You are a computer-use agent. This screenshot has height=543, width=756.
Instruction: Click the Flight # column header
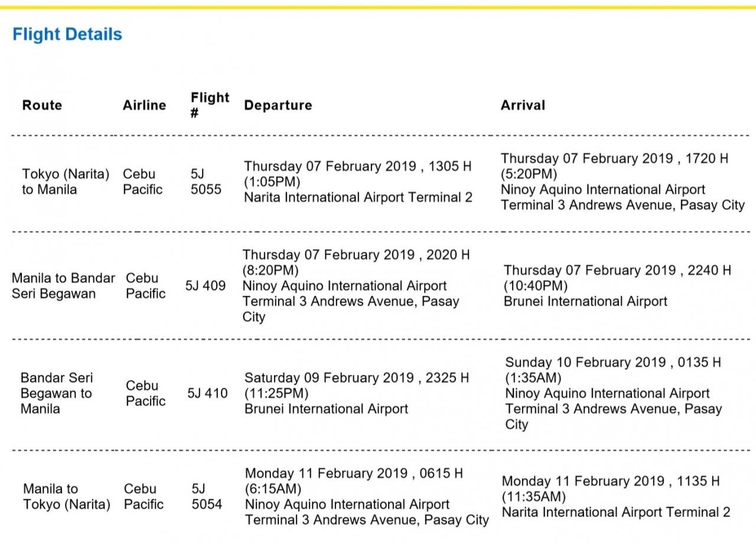(210, 104)
